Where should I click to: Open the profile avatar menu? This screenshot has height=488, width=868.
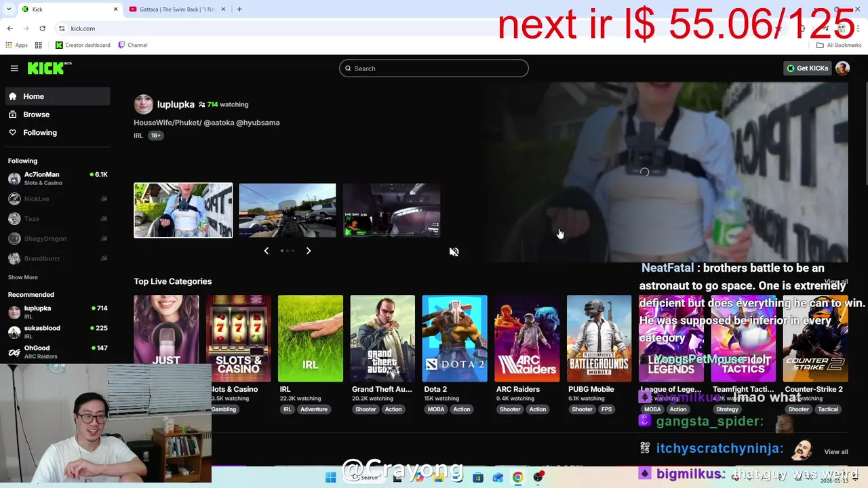(x=842, y=68)
